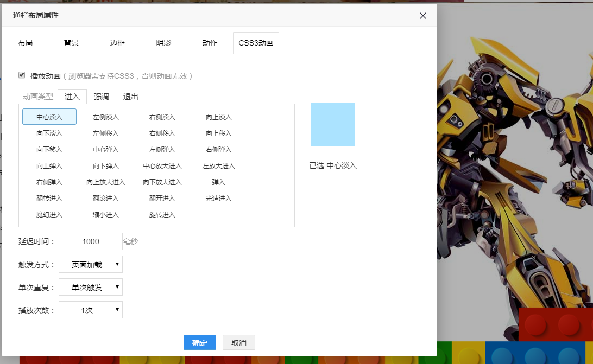Click the 延迟时间 input field
This screenshot has width=593, height=364.
click(91, 241)
